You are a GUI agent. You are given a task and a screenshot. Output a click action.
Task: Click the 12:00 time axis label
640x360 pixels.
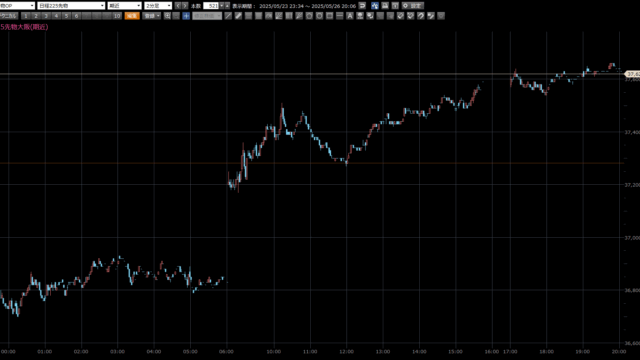tap(347, 351)
